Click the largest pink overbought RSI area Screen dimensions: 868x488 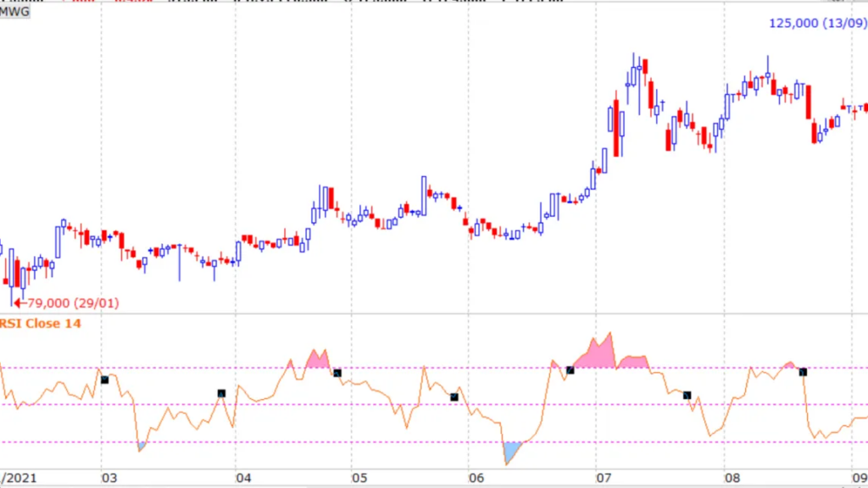tap(598, 356)
